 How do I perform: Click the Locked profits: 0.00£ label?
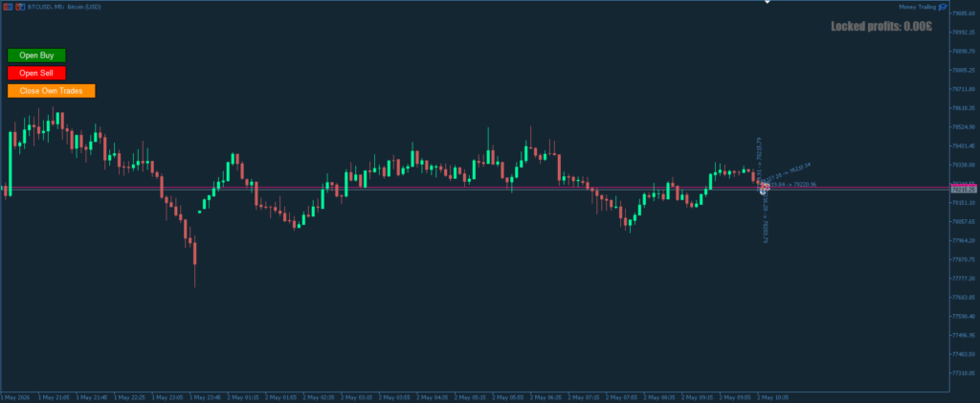881,26
